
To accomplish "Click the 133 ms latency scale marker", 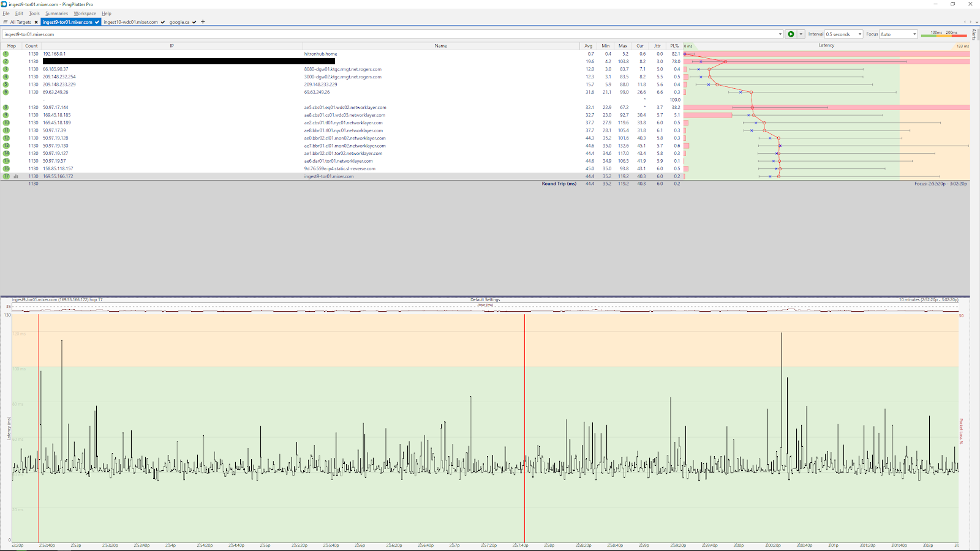I will (x=963, y=46).
